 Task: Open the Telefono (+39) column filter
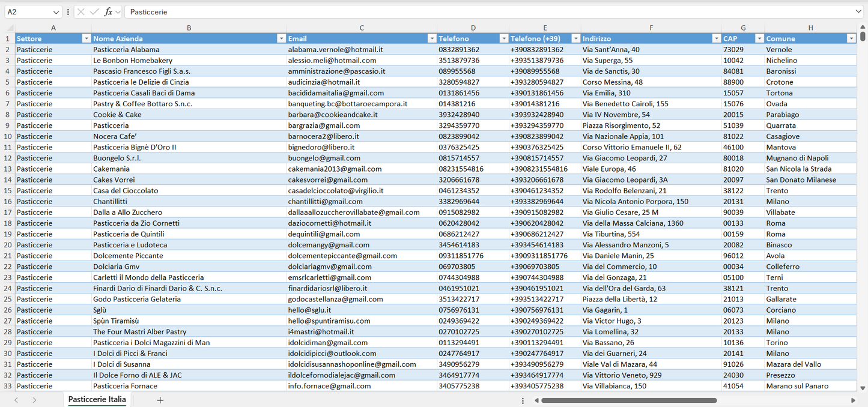575,38
